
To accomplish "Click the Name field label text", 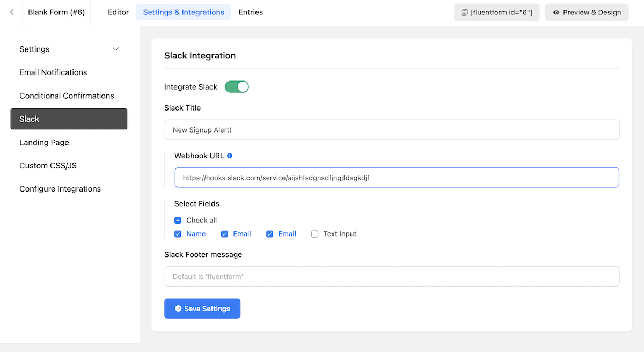I will [x=196, y=234].
